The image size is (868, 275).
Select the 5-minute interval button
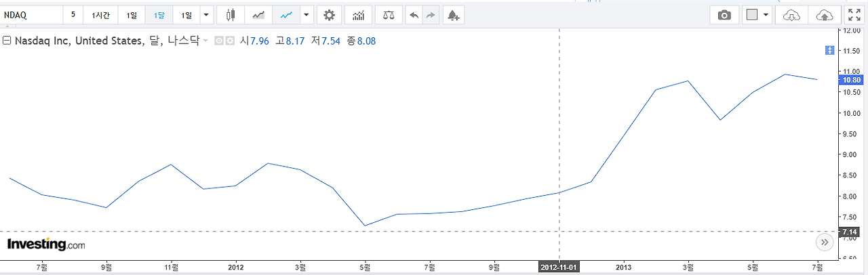click(73, 15)
